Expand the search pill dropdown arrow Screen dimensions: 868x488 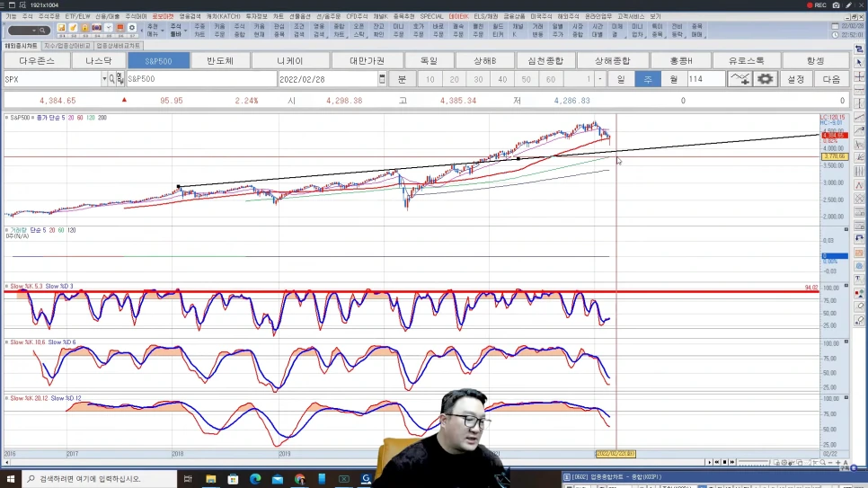point(34,31)
